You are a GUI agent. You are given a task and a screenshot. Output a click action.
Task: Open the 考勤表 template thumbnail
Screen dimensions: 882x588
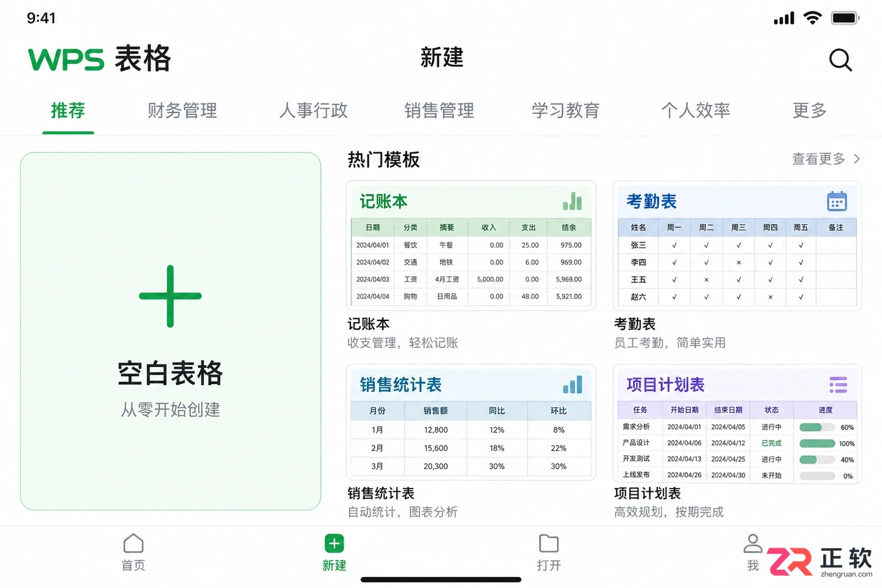coord(737,246)
